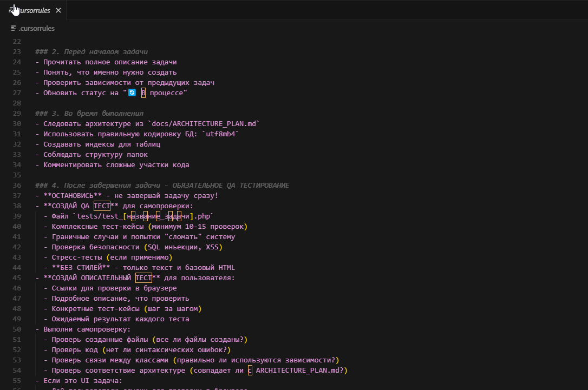Image resolution: width=588 pixels, height=390 pixels.
Task: Click "SQL инъекции, XSS" text in parentheses
Action: pos(179,247)
